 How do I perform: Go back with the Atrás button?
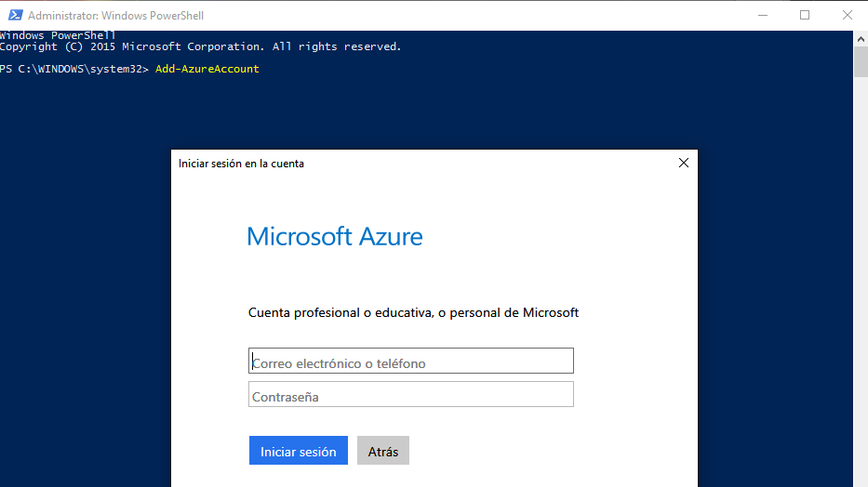point(382,451)
